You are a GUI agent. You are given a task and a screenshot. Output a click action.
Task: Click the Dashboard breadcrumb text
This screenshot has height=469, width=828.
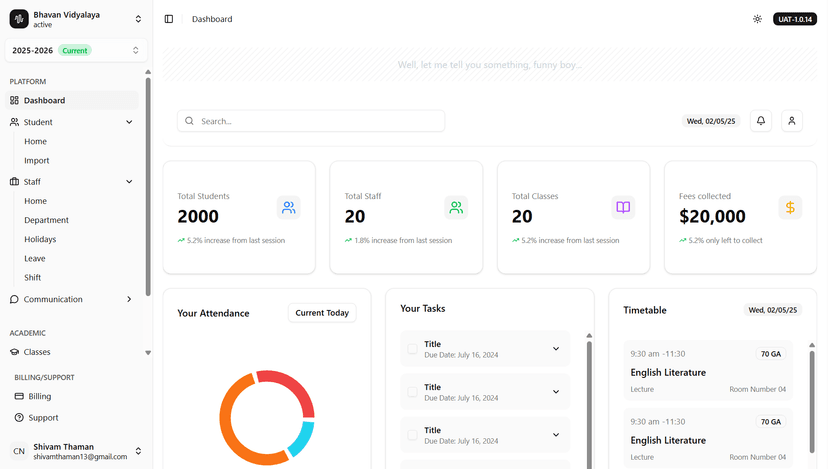(x=212, y=19)
